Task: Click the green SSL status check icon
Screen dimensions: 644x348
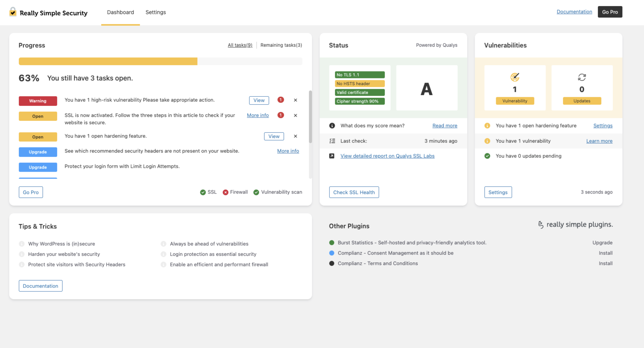Action: [x=203, y=192]
